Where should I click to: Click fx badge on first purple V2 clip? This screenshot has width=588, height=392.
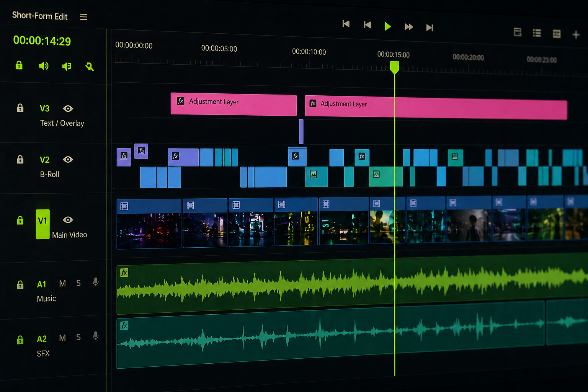124,156
